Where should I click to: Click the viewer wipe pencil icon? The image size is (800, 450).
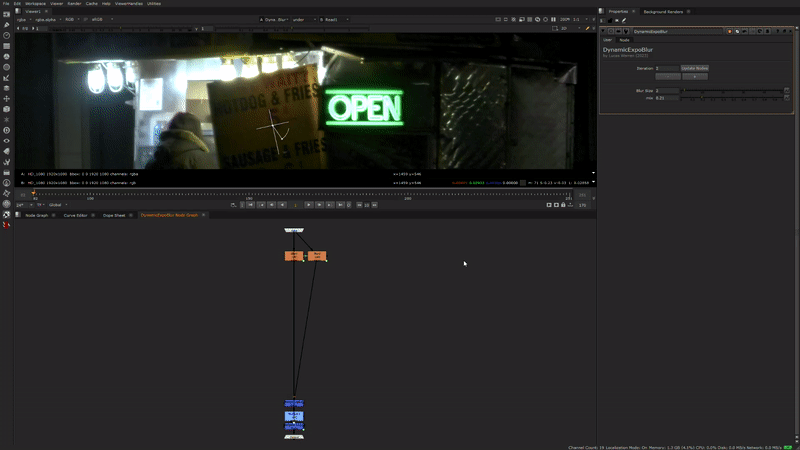pos(587,29)
